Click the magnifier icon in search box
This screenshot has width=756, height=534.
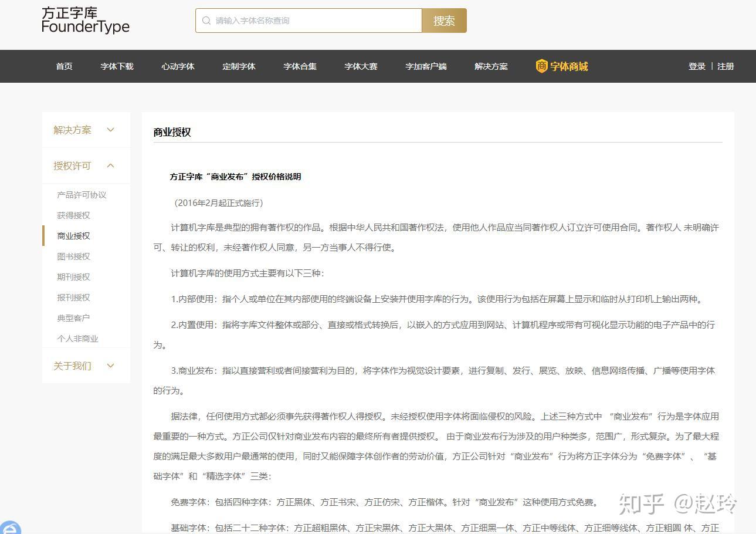coord(206,21)
